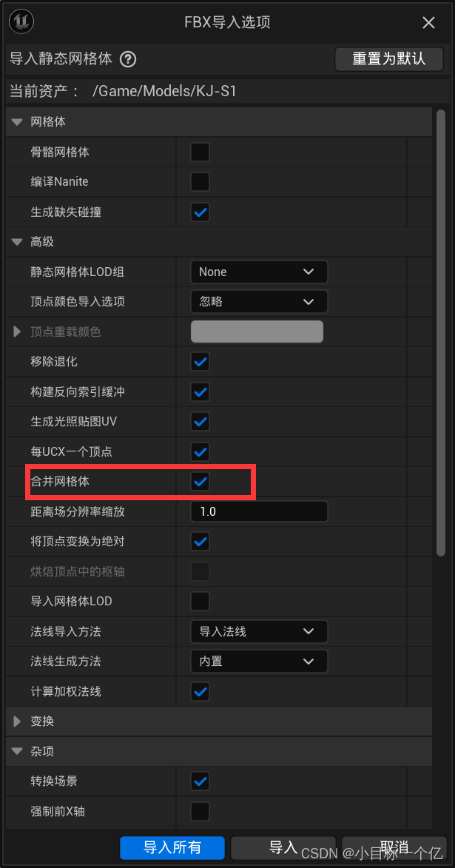The image size is (455, 868).
Task: Click 距离场分辨率缩放 value field
Action: point(259,511)
